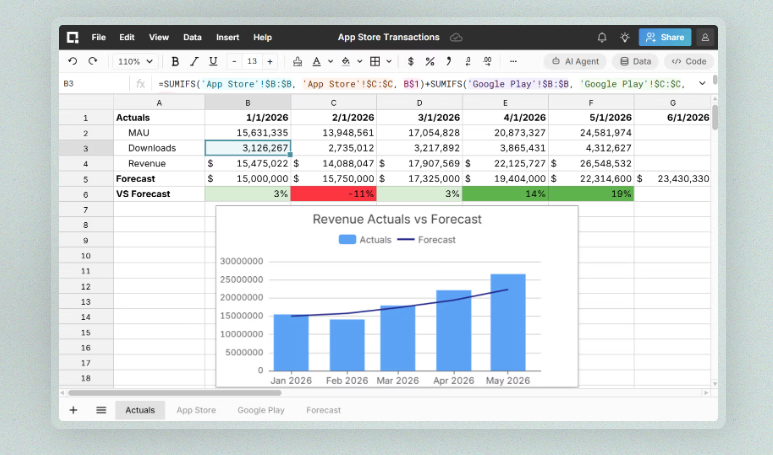The image size is (773, 455).
Task: Click the May 2026 chart bar
Action: [x=508, y=322]
